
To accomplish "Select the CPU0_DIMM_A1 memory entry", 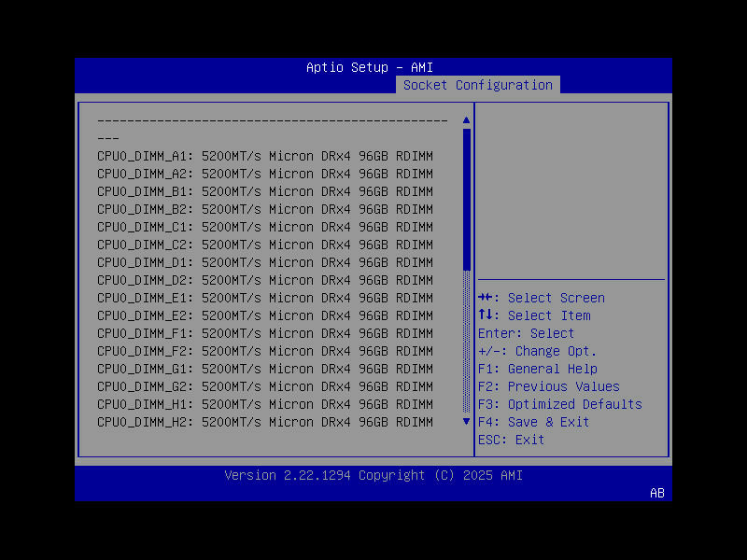I will 263,155.
